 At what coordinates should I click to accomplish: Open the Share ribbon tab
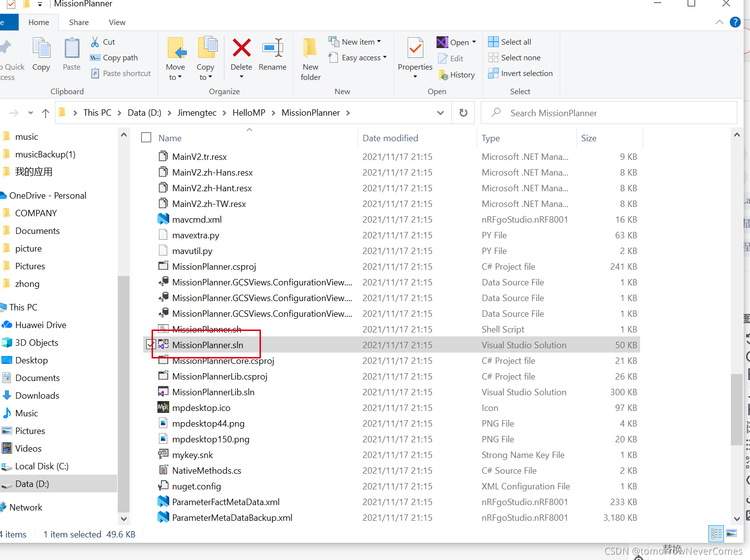79,23
